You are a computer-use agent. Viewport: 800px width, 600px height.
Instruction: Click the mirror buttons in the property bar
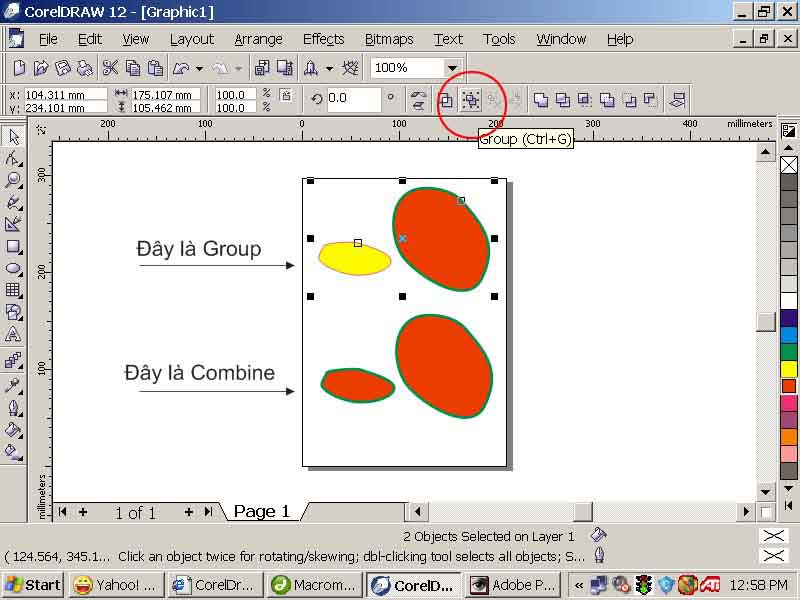pos(418,100)
